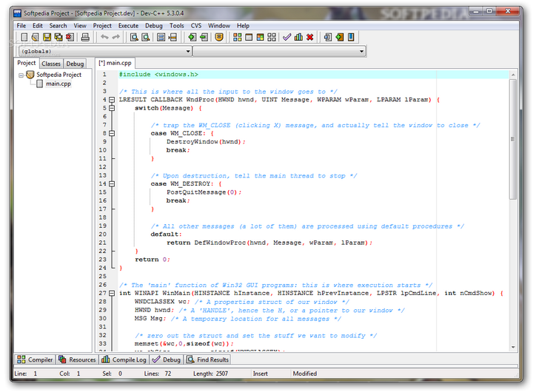Viewport: 533px width, 392px height.
Task: Open the File menu
Action: (21, 25)
